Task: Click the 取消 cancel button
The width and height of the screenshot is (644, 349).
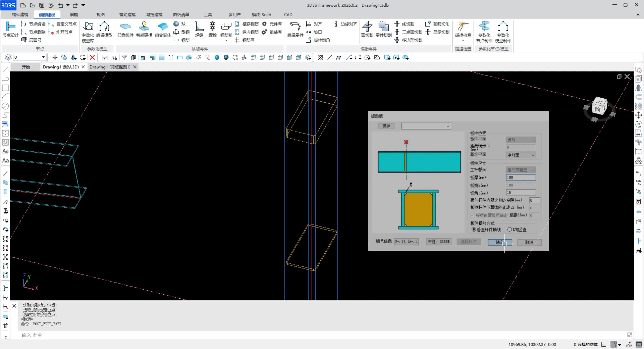Action: (x=529, y=242)
